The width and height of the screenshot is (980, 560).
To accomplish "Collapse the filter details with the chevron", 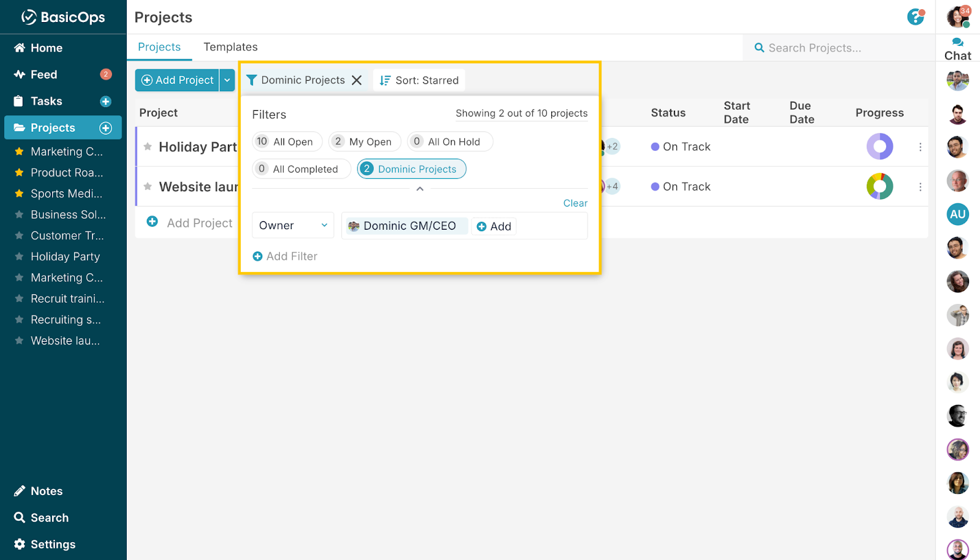I will (x=420, y=189).
